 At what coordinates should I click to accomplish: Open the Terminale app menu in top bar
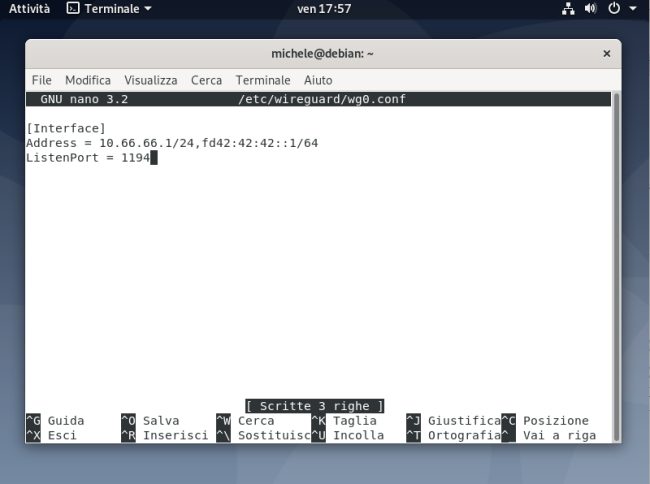[x=109, y=9]
